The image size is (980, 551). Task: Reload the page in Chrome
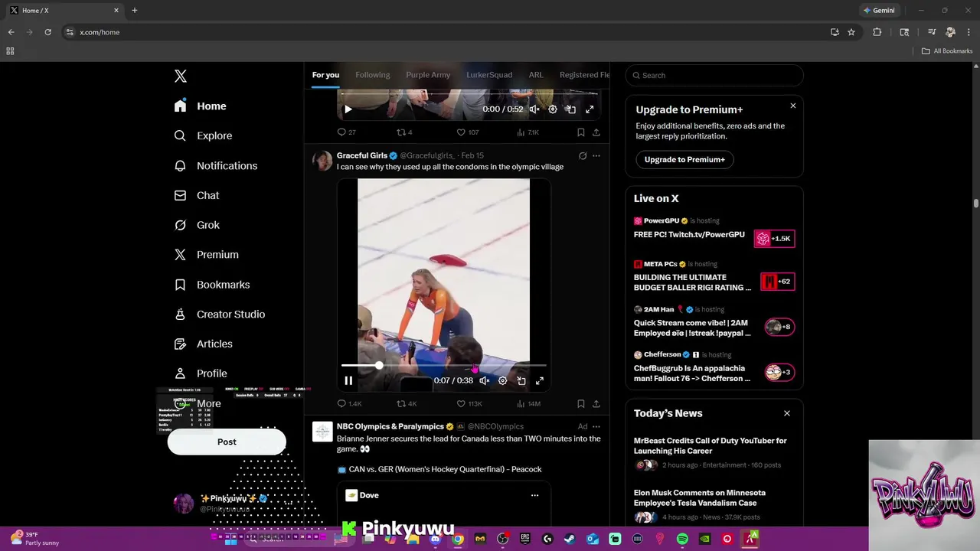click(x=47, y=32)
